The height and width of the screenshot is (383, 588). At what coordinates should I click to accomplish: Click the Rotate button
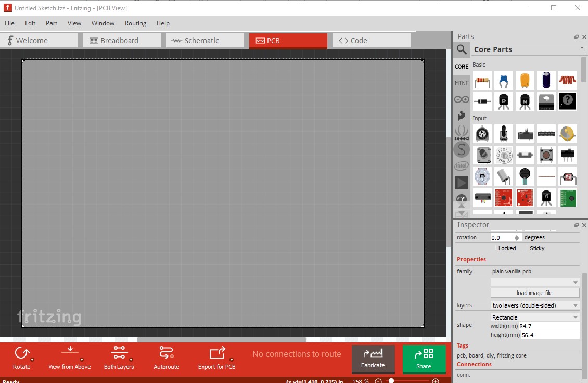pyautogui.click(x=22, y=358)
